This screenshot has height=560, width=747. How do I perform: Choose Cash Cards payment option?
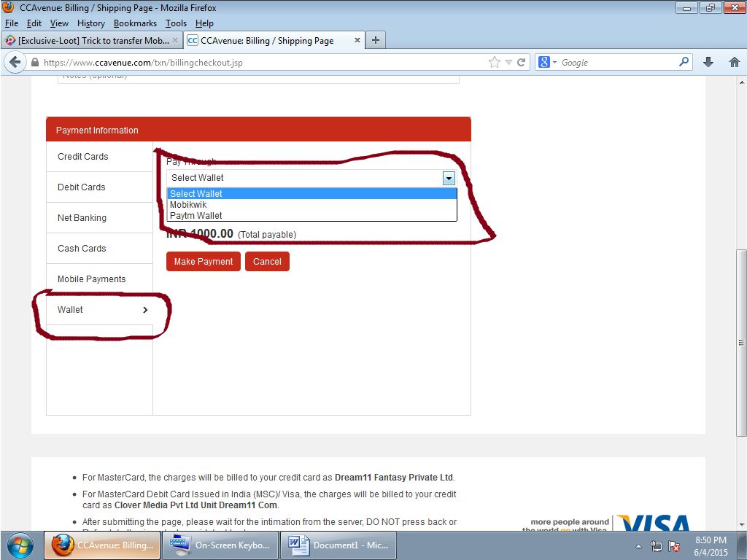coord(99,249)
